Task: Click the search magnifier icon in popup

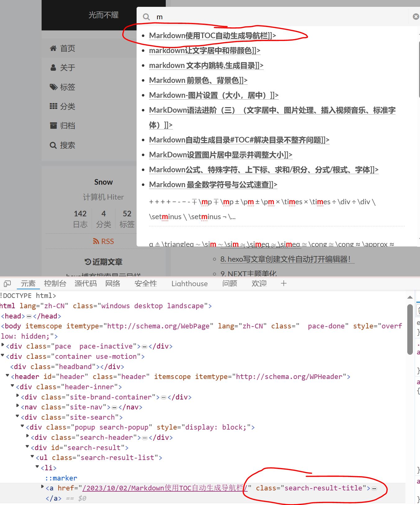Action: [x=146, y=17]
